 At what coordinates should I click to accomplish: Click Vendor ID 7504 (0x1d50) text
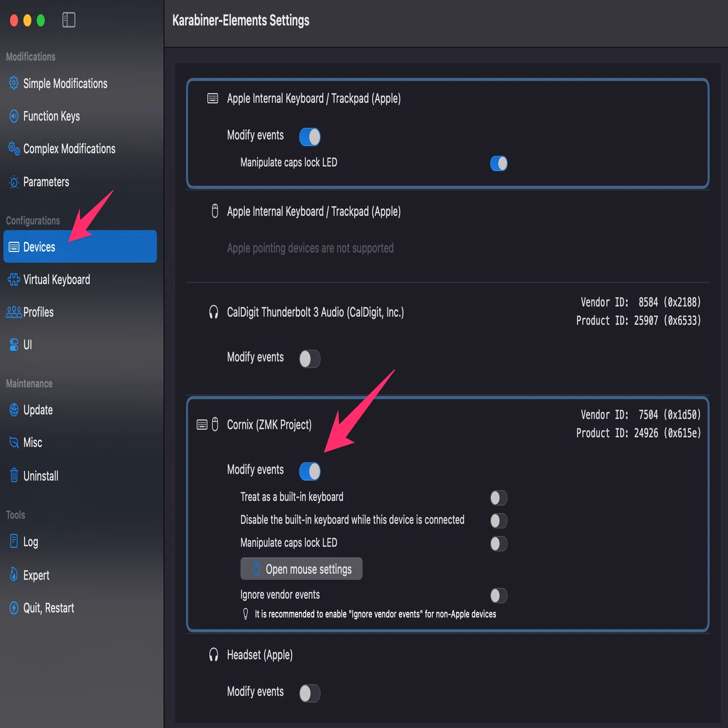[640, 415]
